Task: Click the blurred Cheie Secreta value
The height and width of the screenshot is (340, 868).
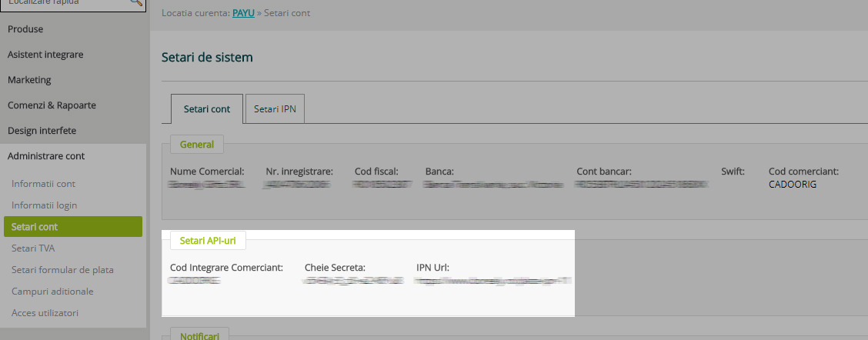Action: (353, 282)
